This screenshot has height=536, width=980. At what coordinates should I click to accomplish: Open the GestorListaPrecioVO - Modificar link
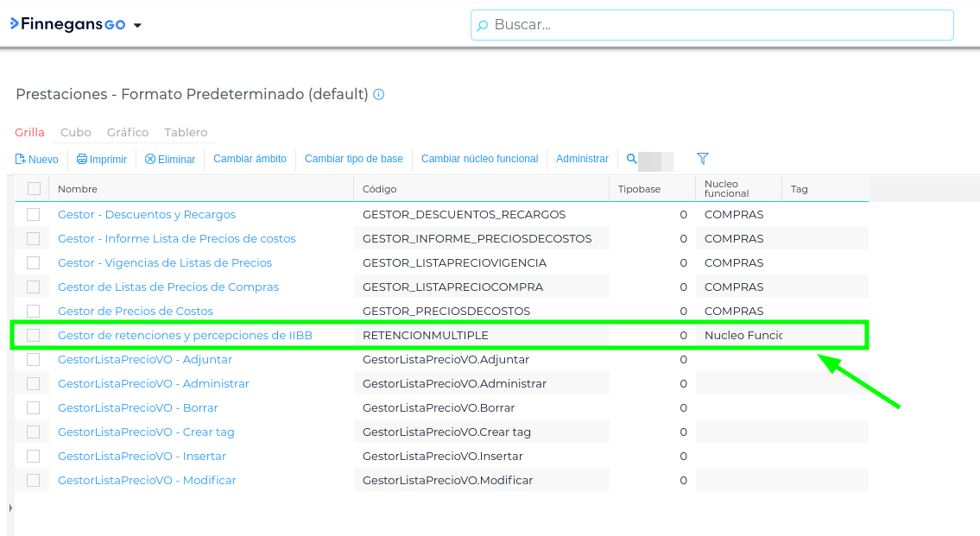(x=147, y=480)
